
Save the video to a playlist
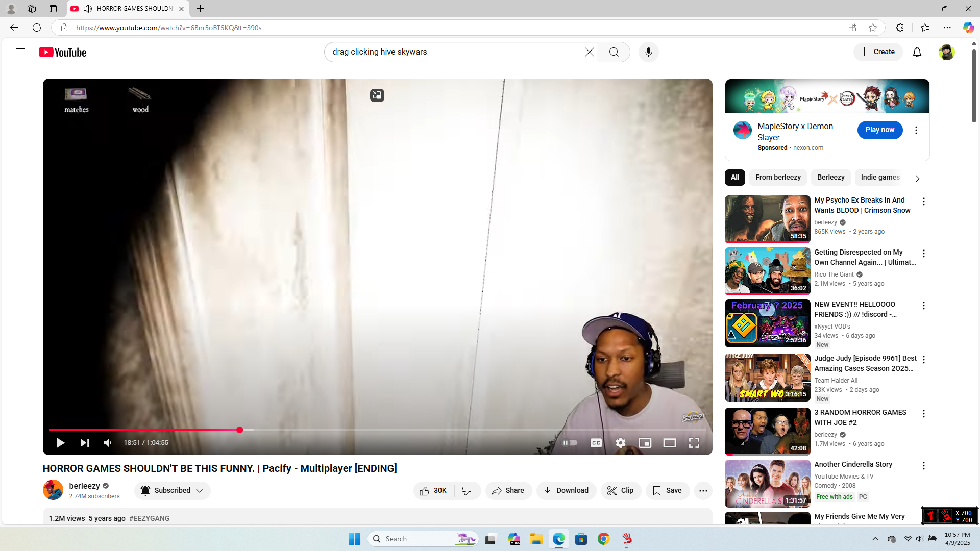click(668, 491)
